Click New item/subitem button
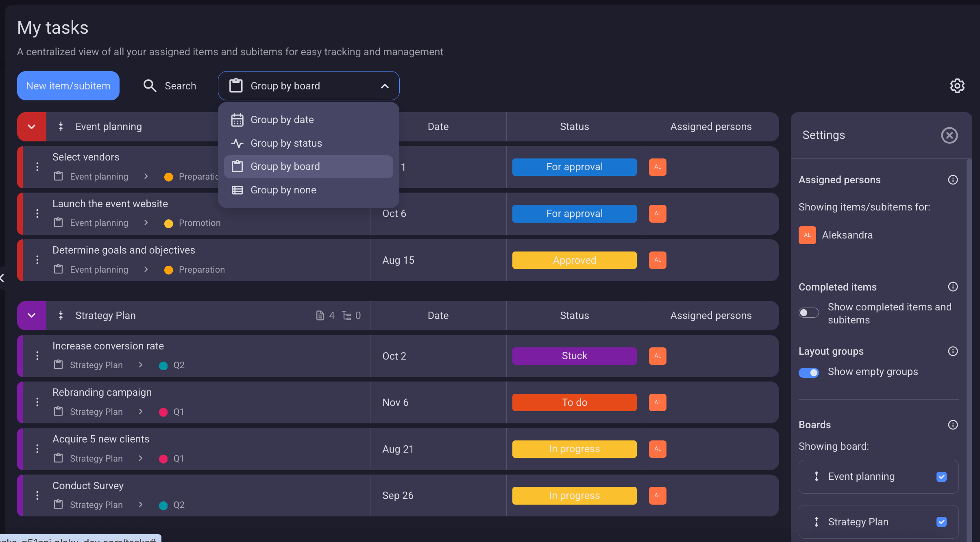The height and width of the screenshot is (542, 980). pyautogui.click(x=68, y=86)
